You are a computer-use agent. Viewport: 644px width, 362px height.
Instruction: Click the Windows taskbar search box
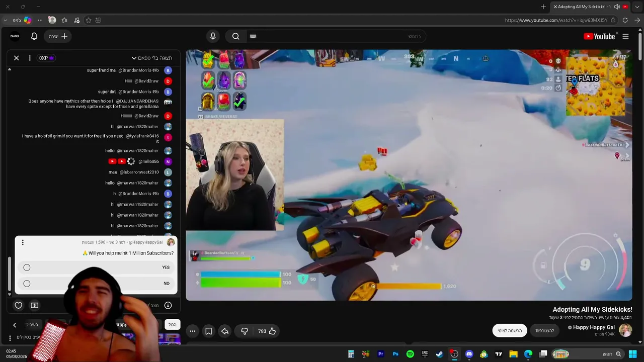coord(587,354)
